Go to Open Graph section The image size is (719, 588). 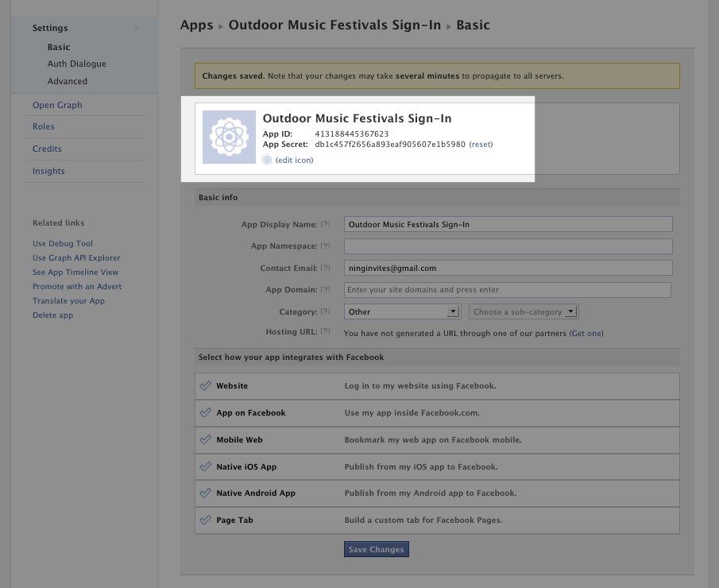(x=57, y=105)
